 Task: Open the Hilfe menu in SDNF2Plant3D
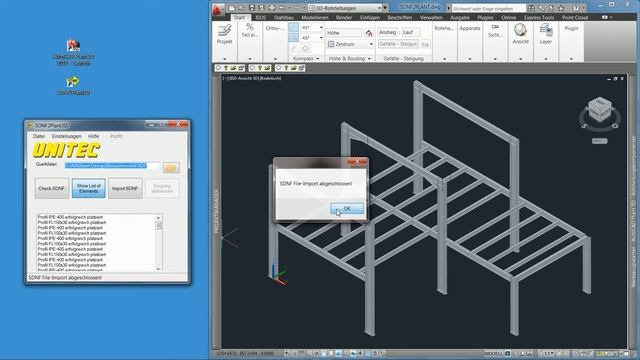(93, 136)
